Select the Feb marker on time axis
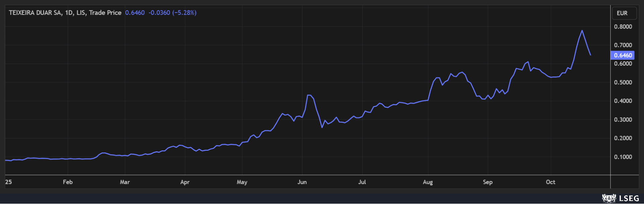Image resolution: width=644 pixels, height=204 pixels. 68,182
